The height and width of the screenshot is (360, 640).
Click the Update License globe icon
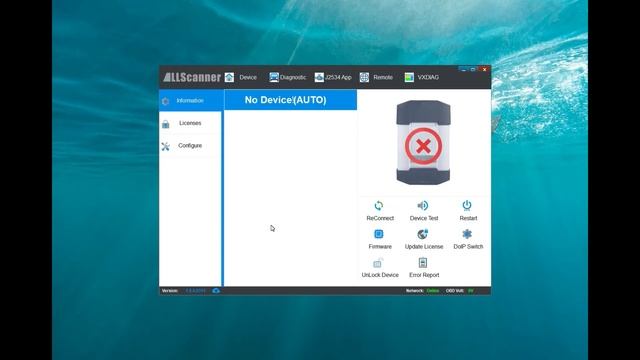point(423,234)
